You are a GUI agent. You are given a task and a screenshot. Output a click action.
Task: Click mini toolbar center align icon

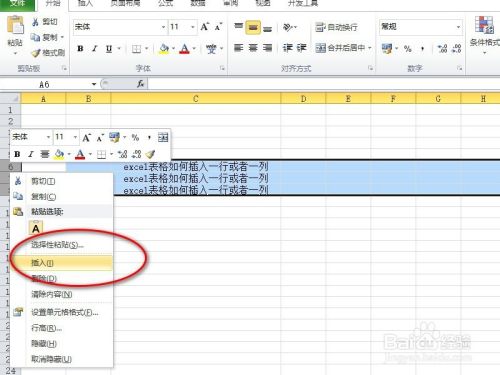(45, 154)
